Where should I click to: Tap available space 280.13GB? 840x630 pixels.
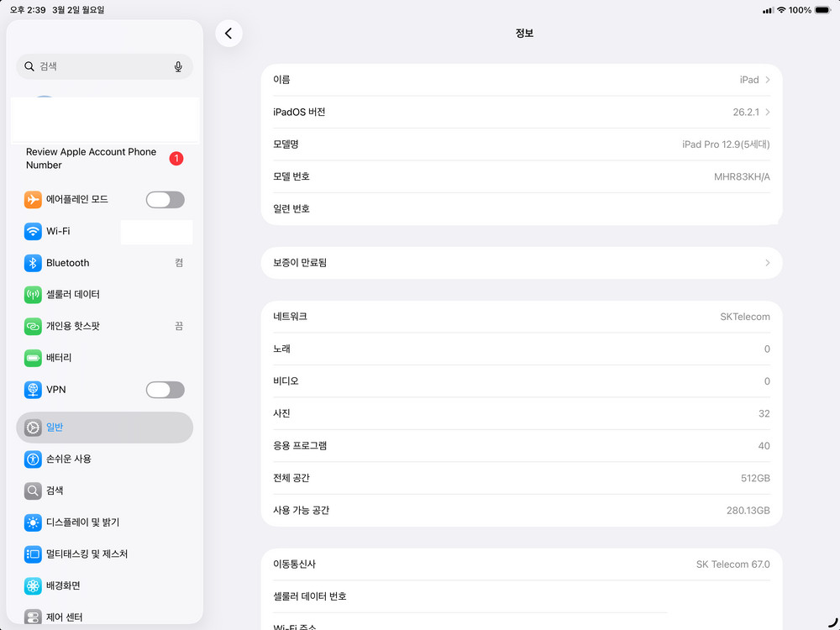pyautogui.click(x=748, y=511)
